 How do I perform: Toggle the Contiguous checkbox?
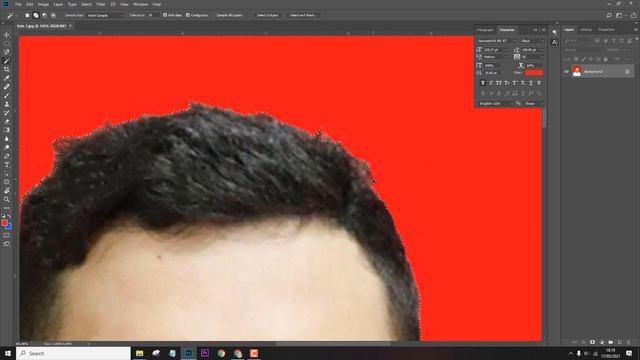click(188, 15)
